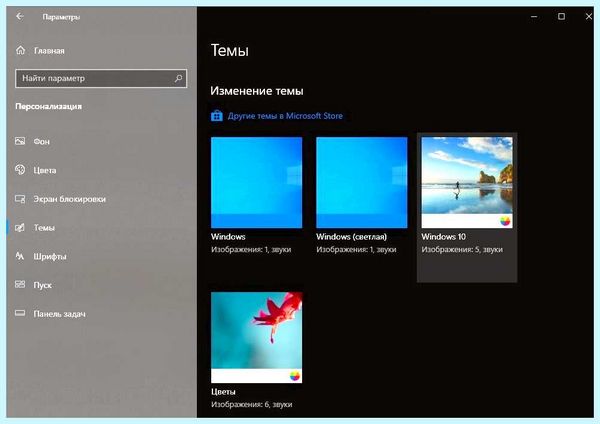Select the Windows theme thumbnail
Image resolution: width=600 pixels, height=424 pixels.
point(256,183)
